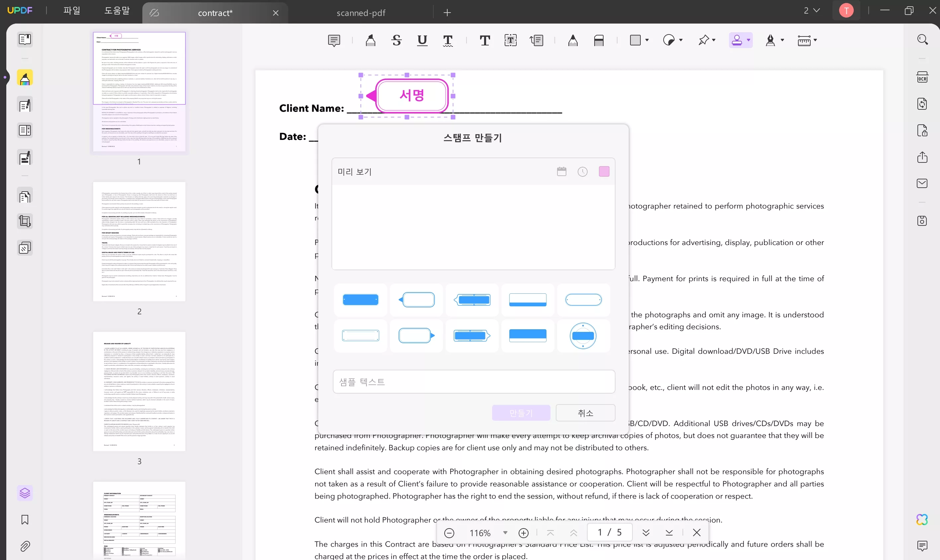
Task: Expand the Signature pen dropdown arrow
Action: pyautogui.click(x=782, y=40)
